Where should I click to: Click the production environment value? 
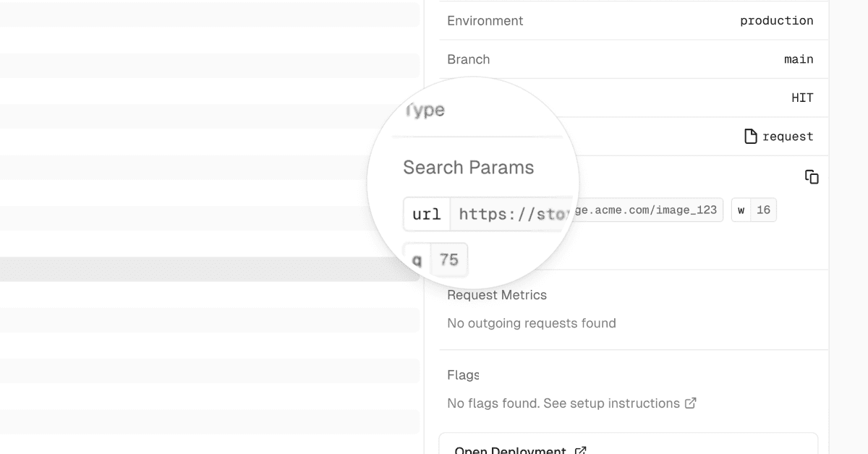coord(776,21)
